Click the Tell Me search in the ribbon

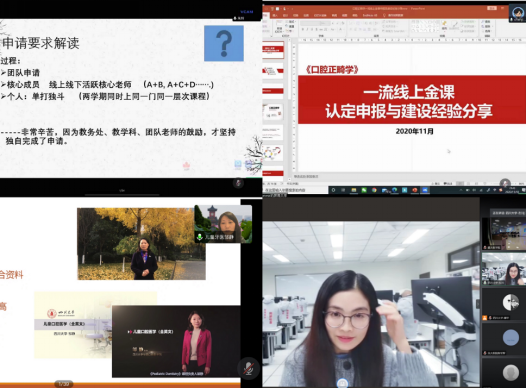coord(393,15)
